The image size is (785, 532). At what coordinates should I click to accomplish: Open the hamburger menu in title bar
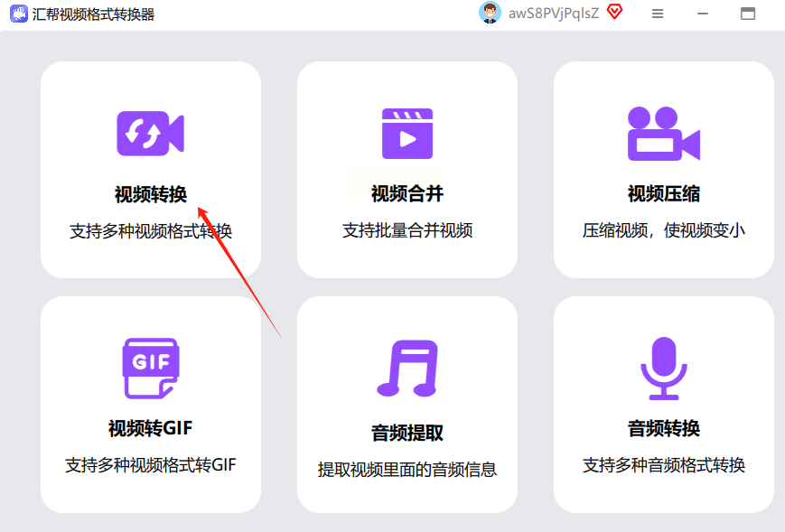pyautogui.click(x=658, y=14)
